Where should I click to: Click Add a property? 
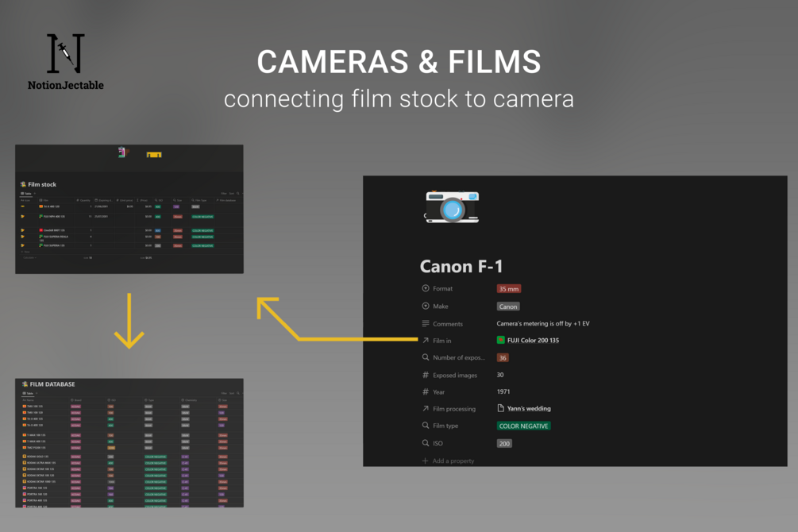pyautogui.click(x=448, y=461)
